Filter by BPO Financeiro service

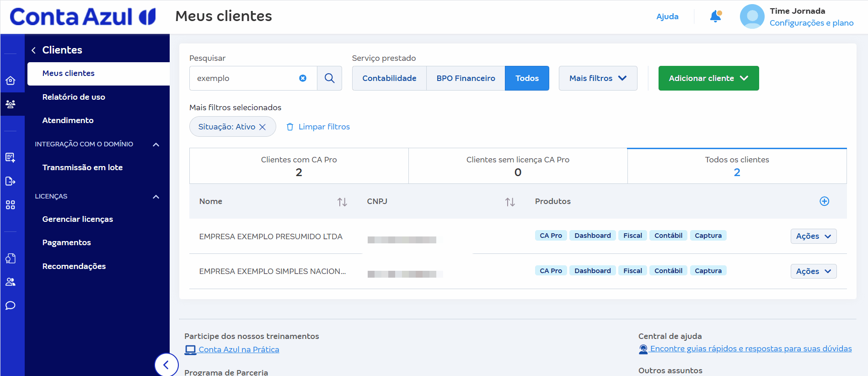point(466,78)
